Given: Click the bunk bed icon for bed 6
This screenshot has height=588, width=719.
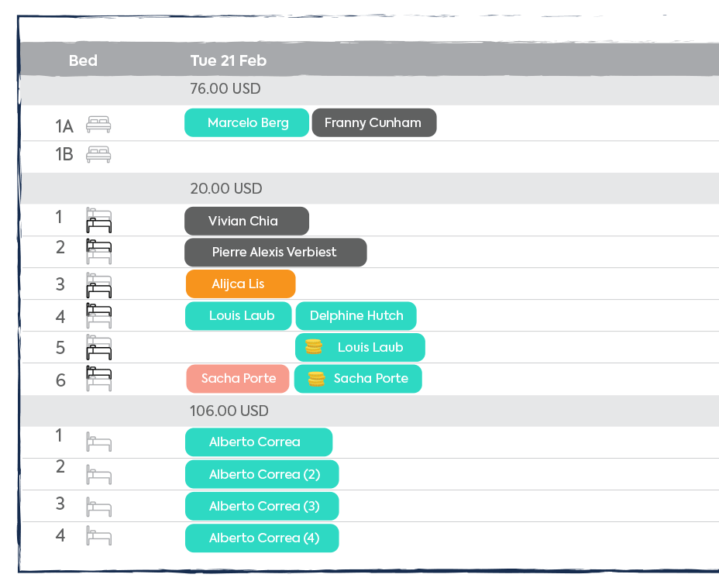Looking at the screenshot, I should tap(98, 380).
